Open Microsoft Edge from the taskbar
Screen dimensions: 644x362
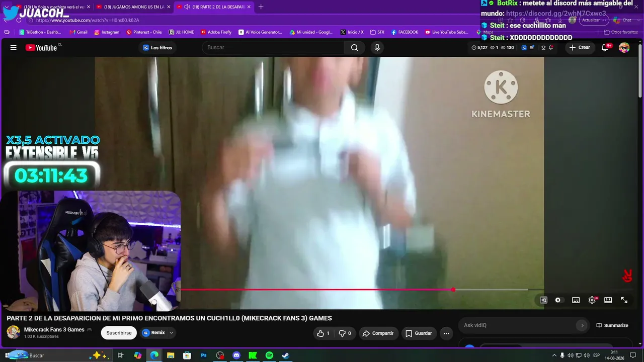154,355
